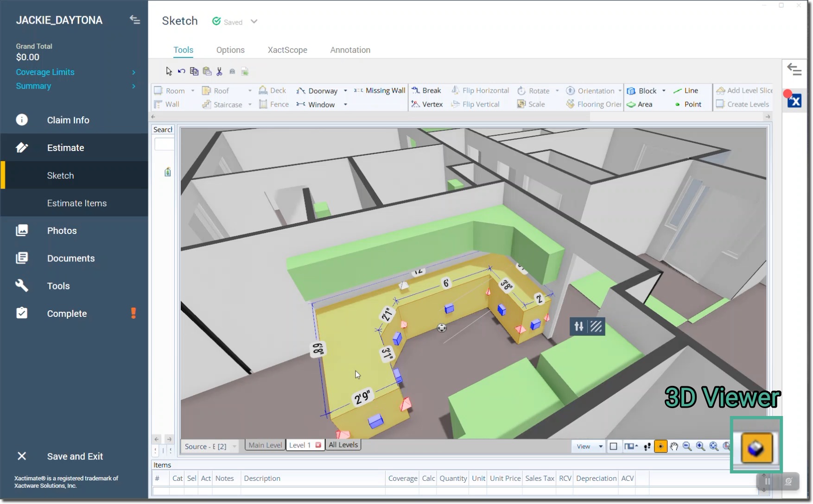Select the Block tool
This screenshot has width=813, height=504.
click(642, 91)
